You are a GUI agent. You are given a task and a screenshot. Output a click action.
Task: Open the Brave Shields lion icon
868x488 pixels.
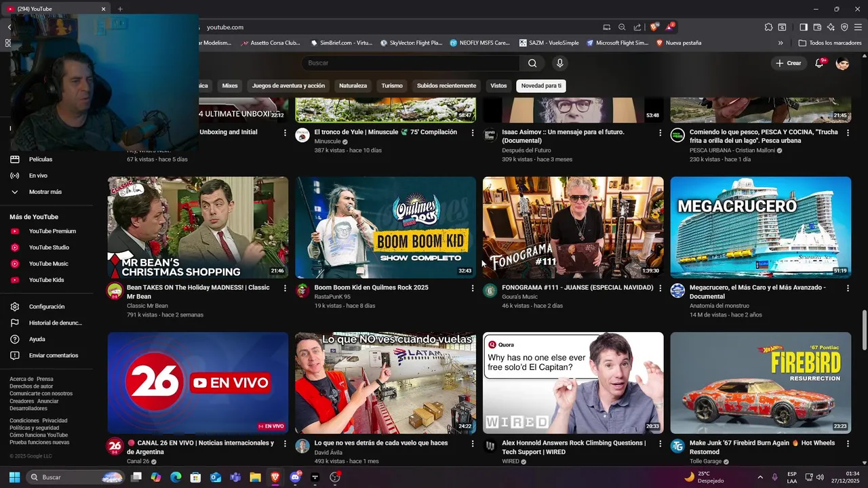(654, 27)
